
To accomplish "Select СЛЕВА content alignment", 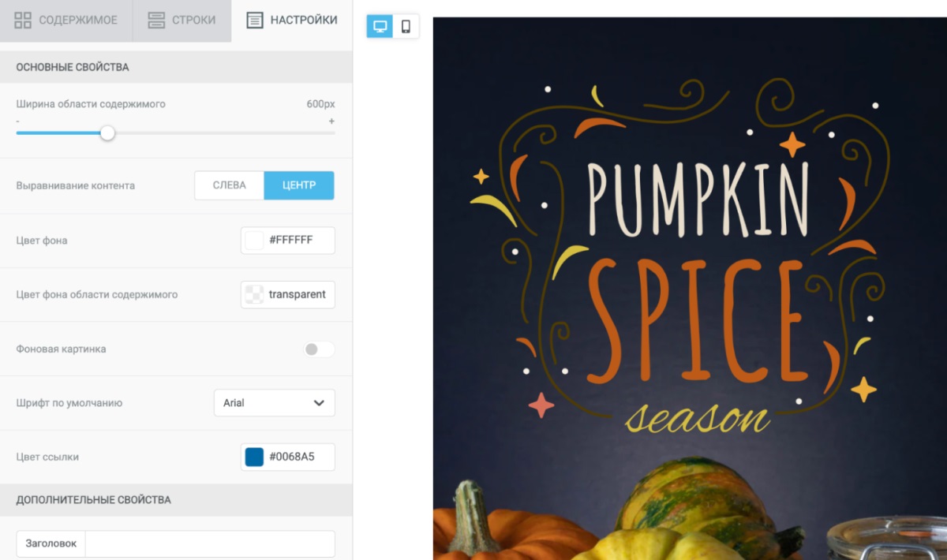I will click(229, 185).
